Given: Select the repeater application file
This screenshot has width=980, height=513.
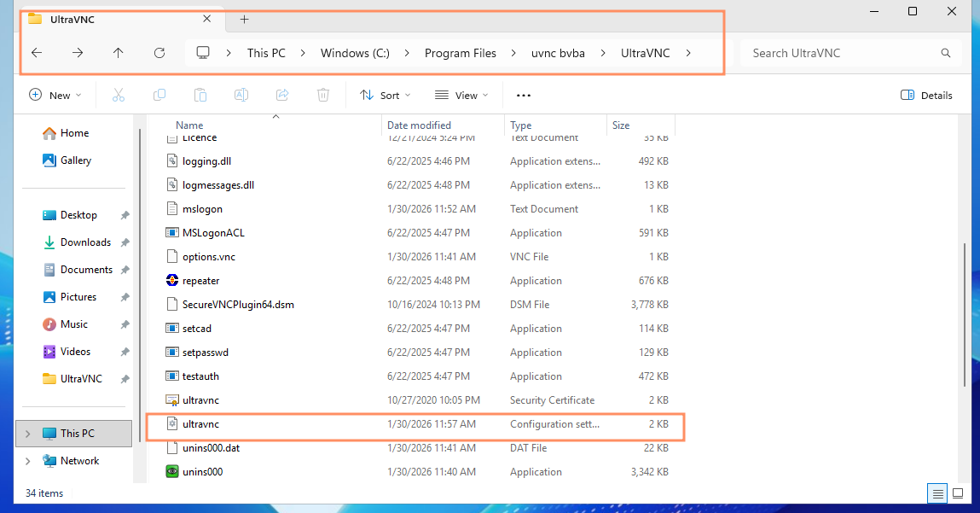Looking at the screenshot, I should coord(201,281).
